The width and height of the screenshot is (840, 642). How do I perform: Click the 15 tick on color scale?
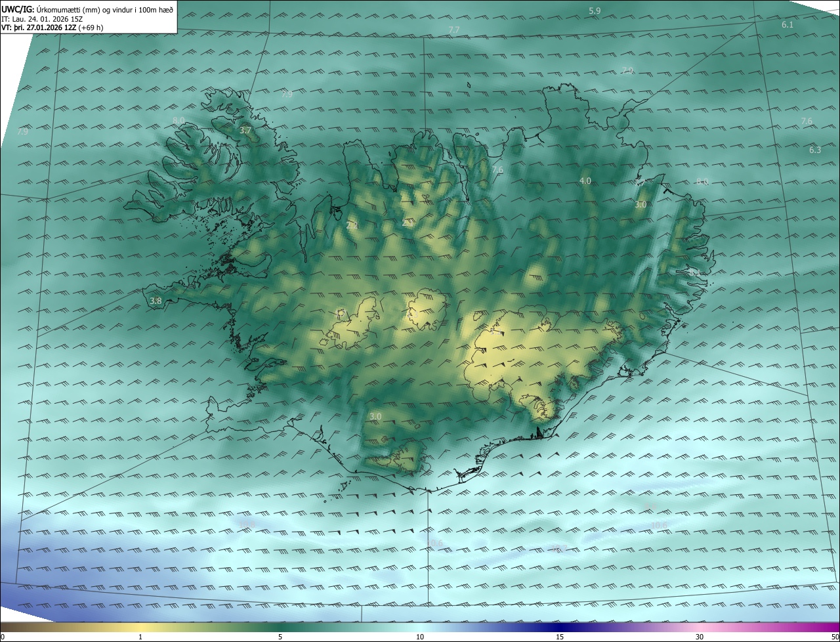click(x=560, y=637)
